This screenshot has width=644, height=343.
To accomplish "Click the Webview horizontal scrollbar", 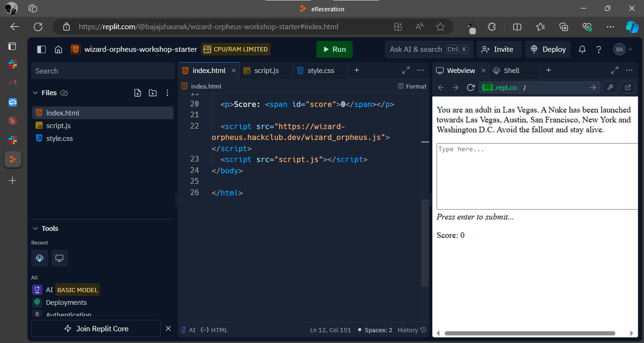I will tap(529, 333).
